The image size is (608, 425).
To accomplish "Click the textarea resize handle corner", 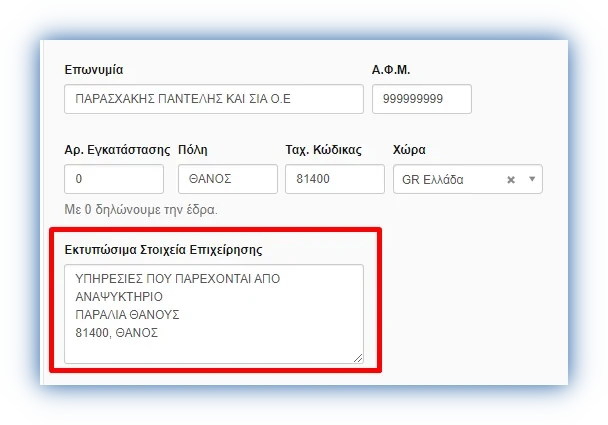I will tap(358, 358).
